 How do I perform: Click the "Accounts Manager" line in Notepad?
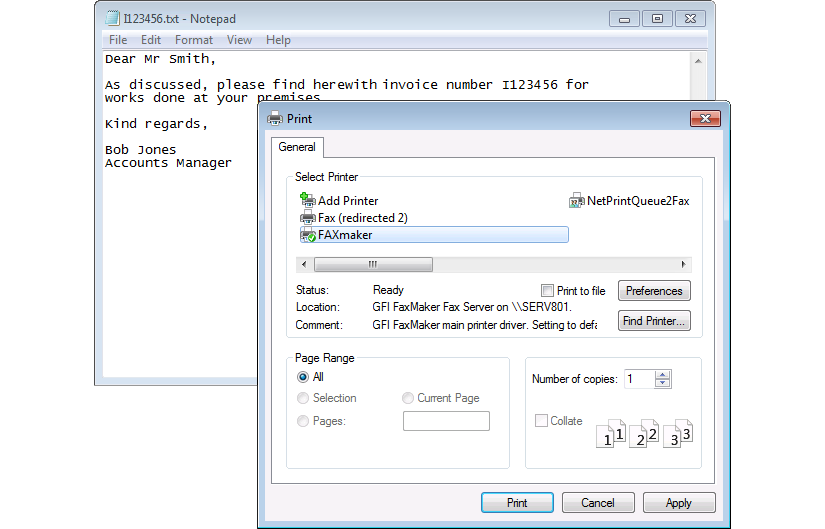(168, 163)
